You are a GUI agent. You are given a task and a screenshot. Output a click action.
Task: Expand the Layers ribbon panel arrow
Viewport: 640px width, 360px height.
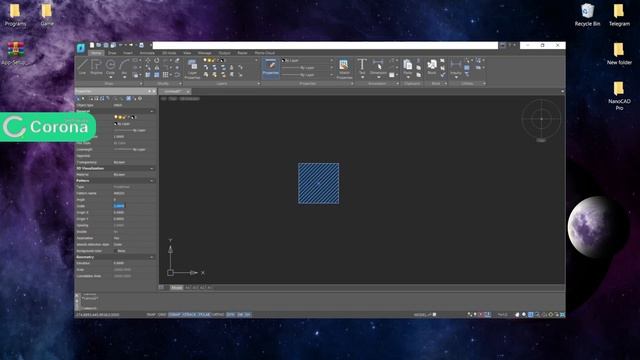[258, 84]
